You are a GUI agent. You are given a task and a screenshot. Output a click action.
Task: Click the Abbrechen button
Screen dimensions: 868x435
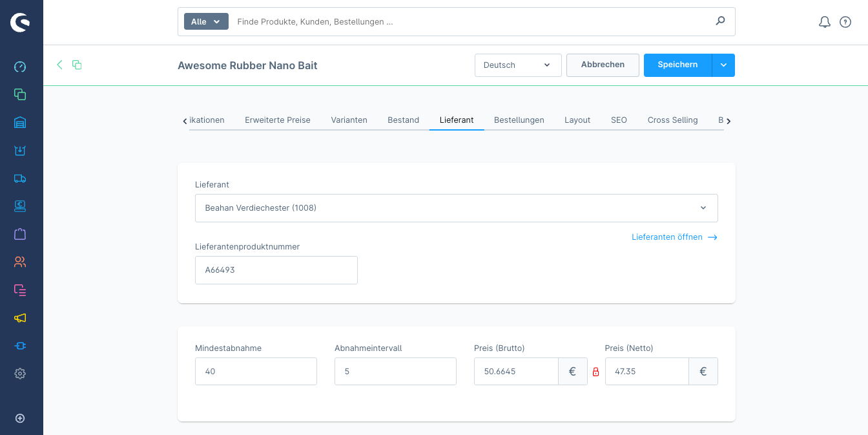tap(602, 65)
